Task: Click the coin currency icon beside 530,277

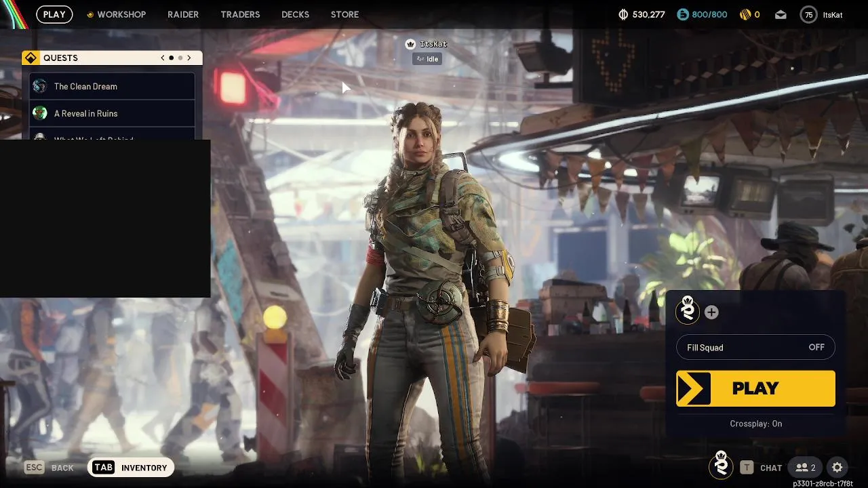Action: click(x=624, y=14)
